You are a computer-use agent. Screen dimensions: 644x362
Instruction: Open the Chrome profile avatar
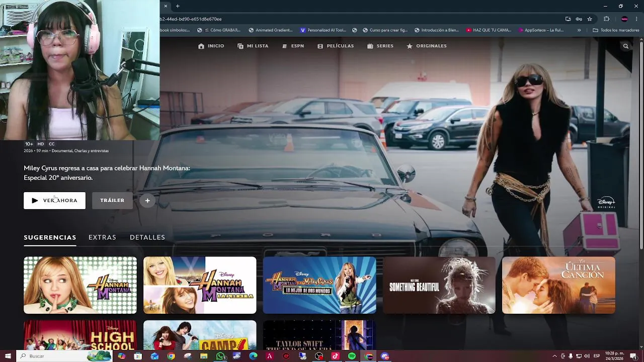click(x=624, y=19)
